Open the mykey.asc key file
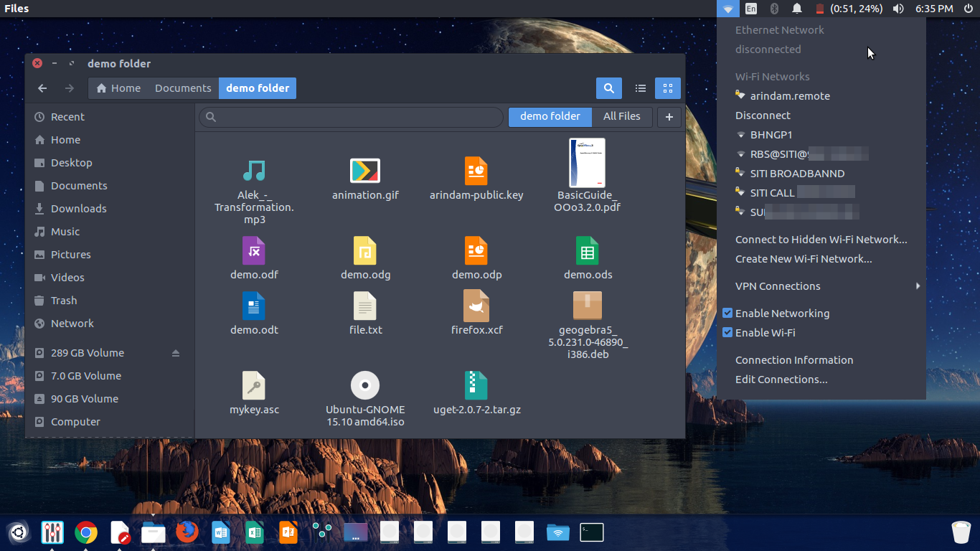 pos(254,385)
